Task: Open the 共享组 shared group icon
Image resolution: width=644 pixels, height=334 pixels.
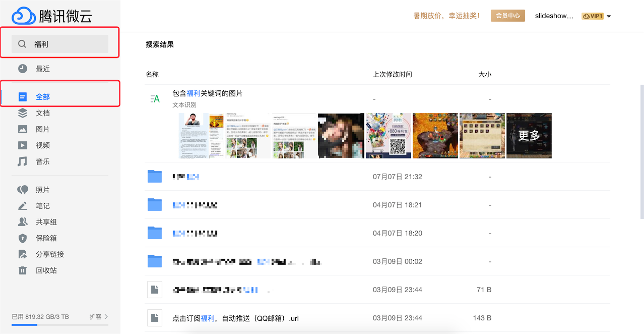Action: 23,222
